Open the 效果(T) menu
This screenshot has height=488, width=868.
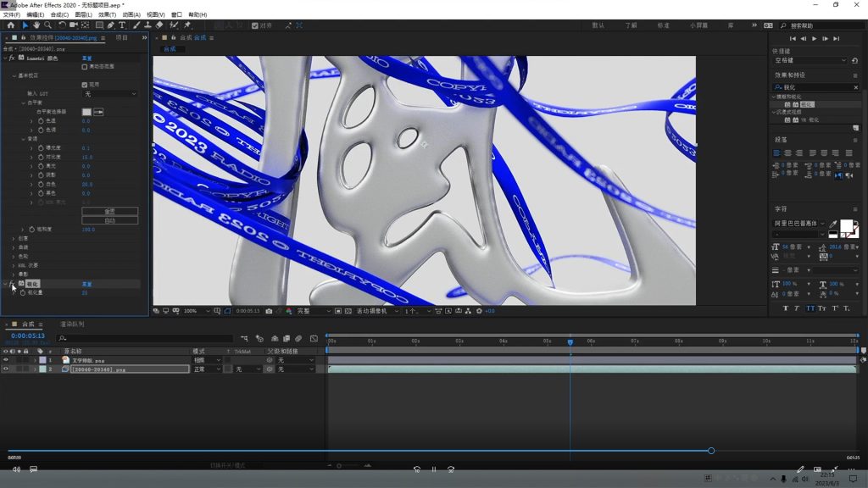(x=107, y=14)
